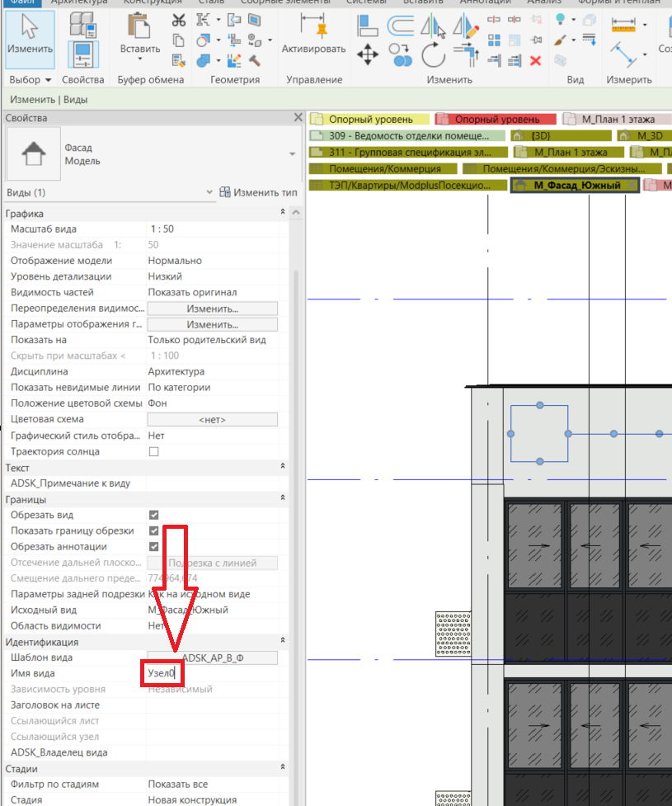Toggle the Properties palette icon

(x=82, y=55)
